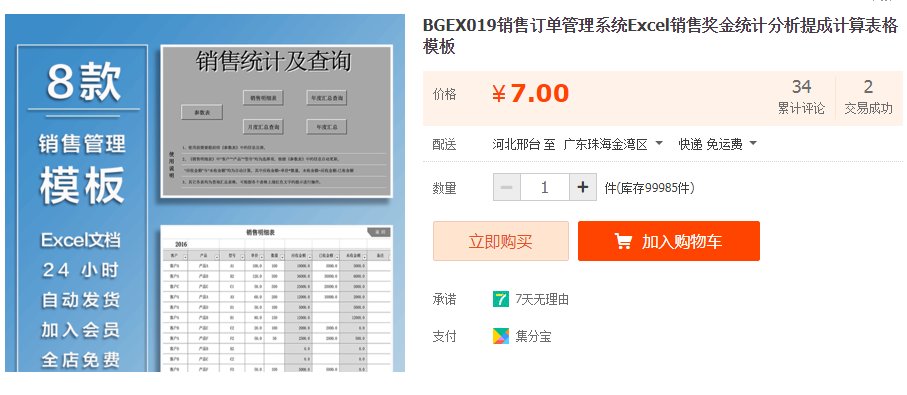Click the 7-day no-reason return icon
This screenshot has width=907, height=395.
501,299
